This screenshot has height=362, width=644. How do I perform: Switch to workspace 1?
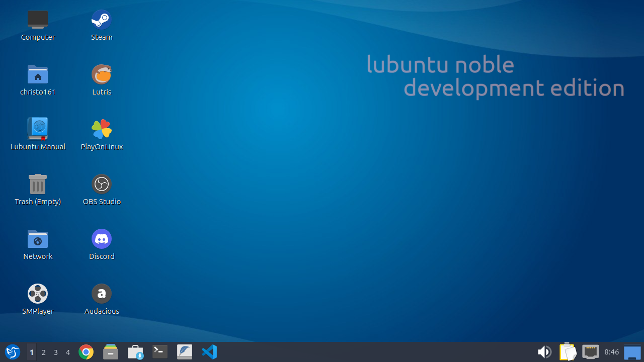(32, 352)
